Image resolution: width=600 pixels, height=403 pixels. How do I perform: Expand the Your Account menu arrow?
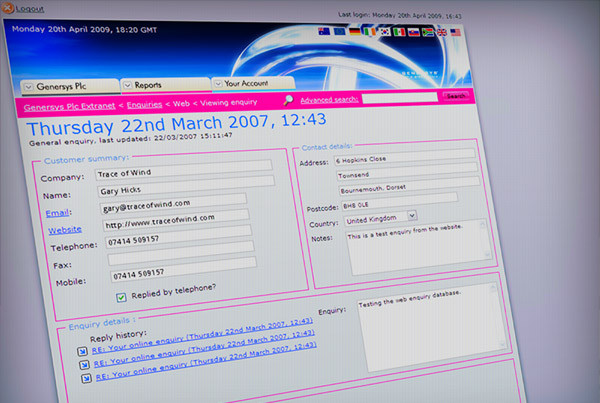(216, 83)
